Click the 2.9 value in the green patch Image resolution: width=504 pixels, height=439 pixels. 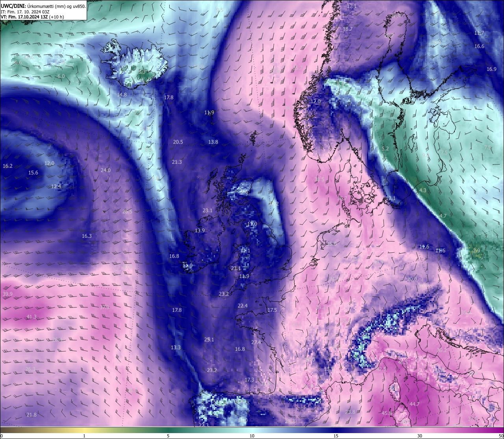tap(476, 250)
